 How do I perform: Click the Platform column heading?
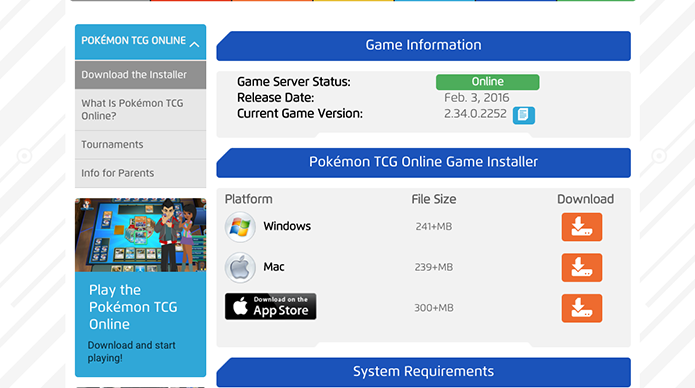pos(249,200)
